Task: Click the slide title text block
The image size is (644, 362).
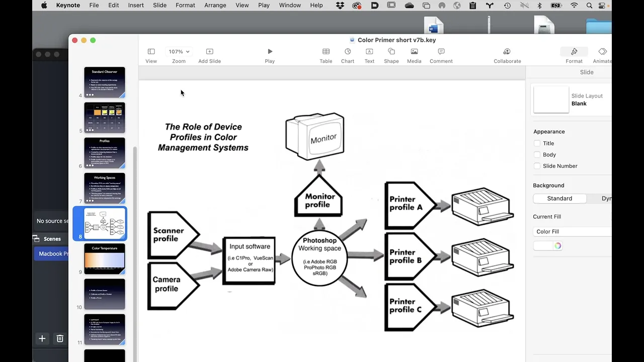Action: pos(203,137)
